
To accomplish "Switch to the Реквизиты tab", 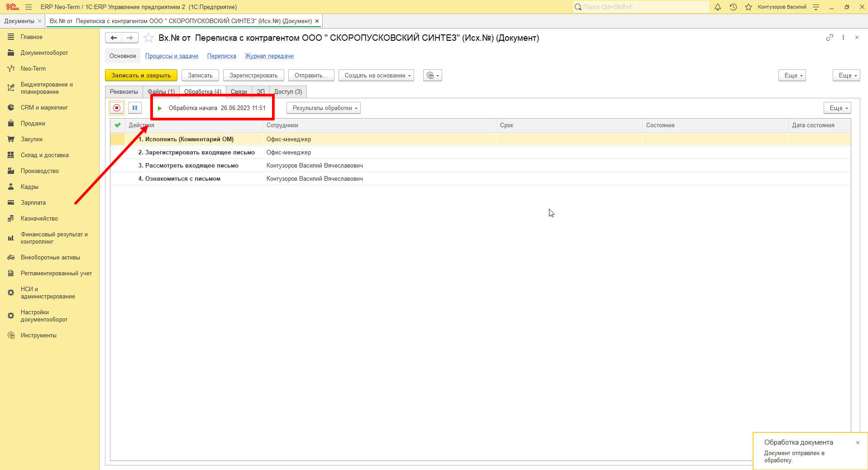I will tap(124, 91).
